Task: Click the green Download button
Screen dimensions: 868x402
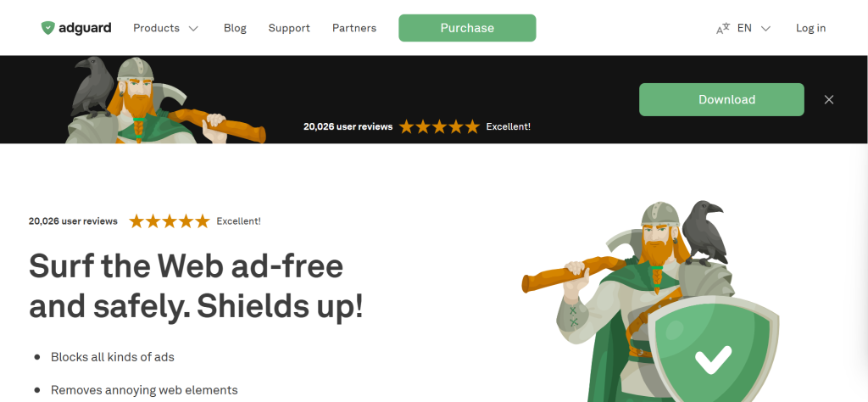Action: [x=721, y=100]
